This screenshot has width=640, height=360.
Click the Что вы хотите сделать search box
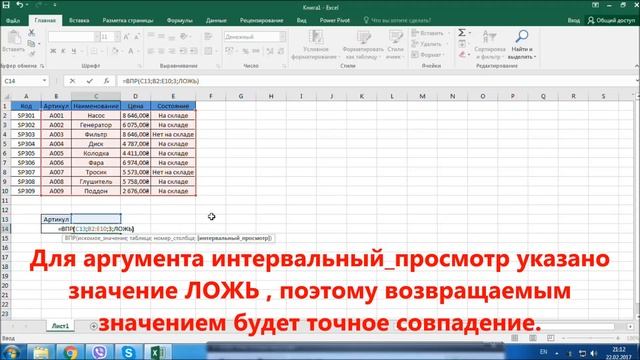(397, 20)
